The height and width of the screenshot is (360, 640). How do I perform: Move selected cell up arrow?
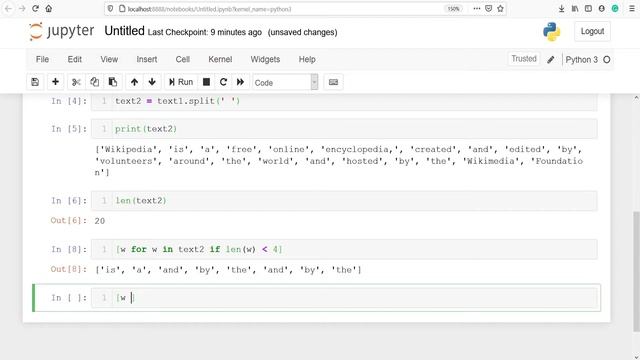coord(134,82)
